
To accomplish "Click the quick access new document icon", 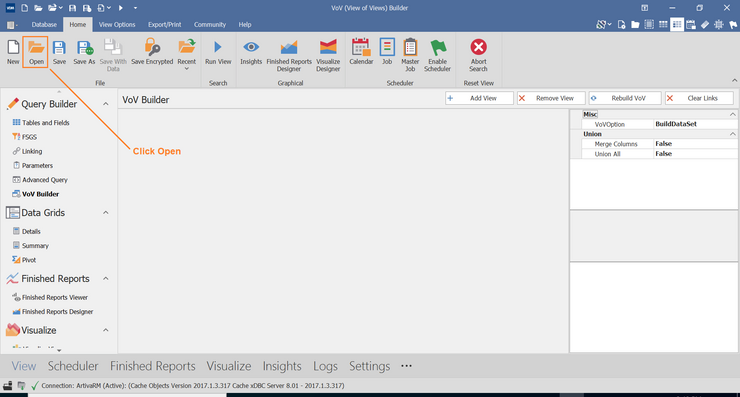I will point(25,8).
